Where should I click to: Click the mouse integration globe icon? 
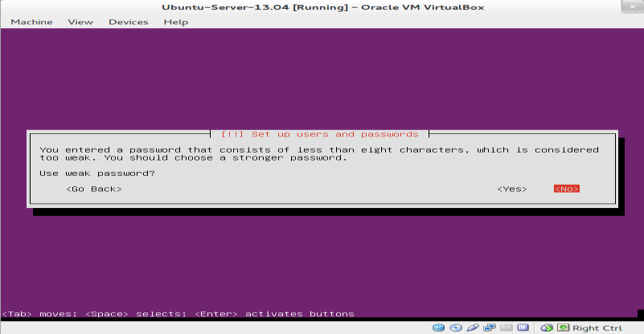point(547,328)
